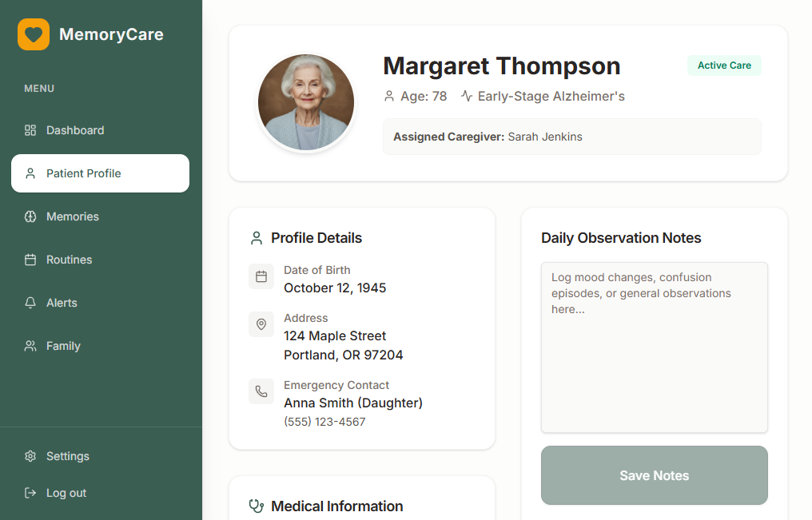Click the emergency phone number (555) 123-4567
Screen dimensions: 812x520
pos(324,422)
